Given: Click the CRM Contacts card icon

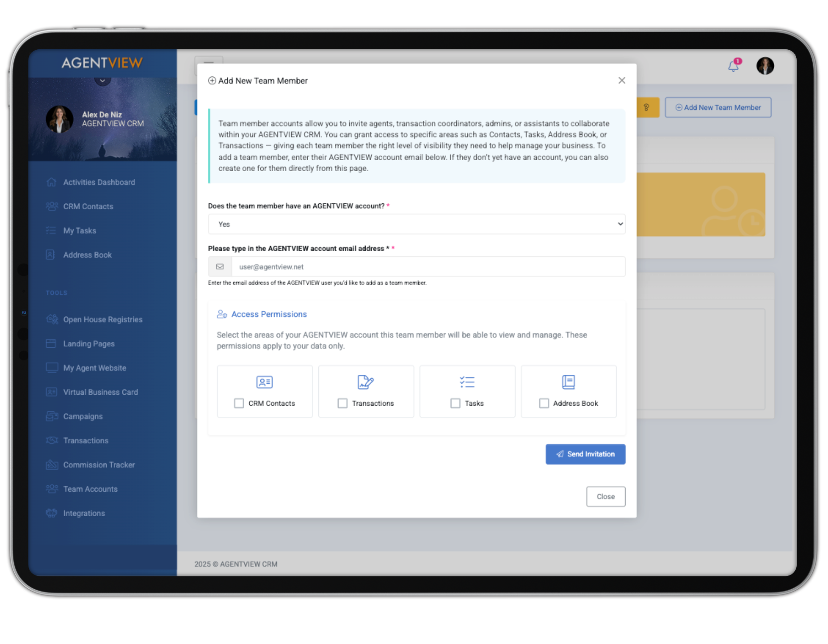Looking at the screenshot, I should (x=264, y=382).
